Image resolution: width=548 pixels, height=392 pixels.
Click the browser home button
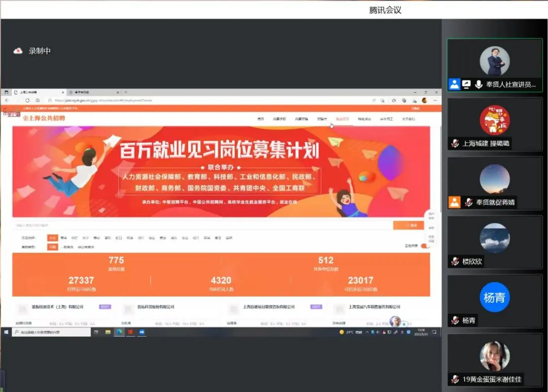pyautogui.click(x=38, y=100)
